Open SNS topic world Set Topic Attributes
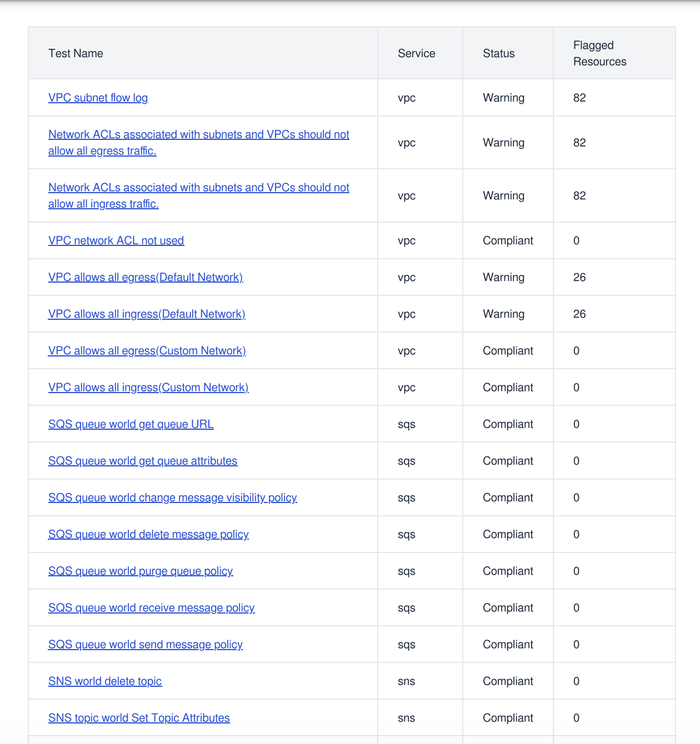The image size is (700, 744). 139,717
